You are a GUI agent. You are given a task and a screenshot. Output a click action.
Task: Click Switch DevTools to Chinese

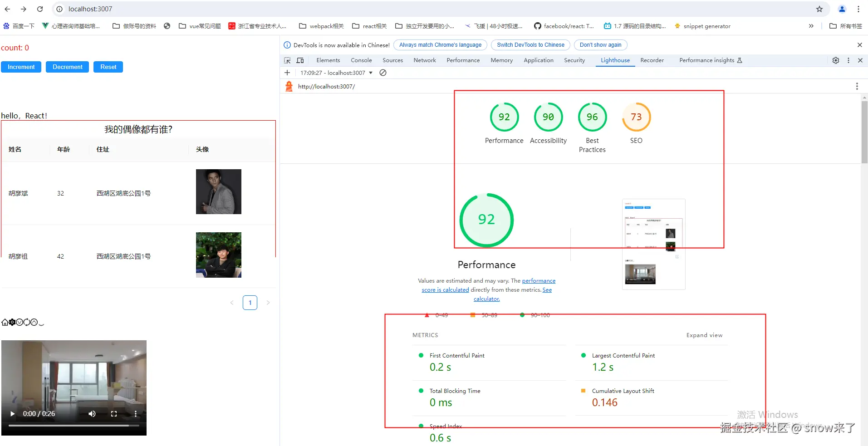[x=530, y=45]
